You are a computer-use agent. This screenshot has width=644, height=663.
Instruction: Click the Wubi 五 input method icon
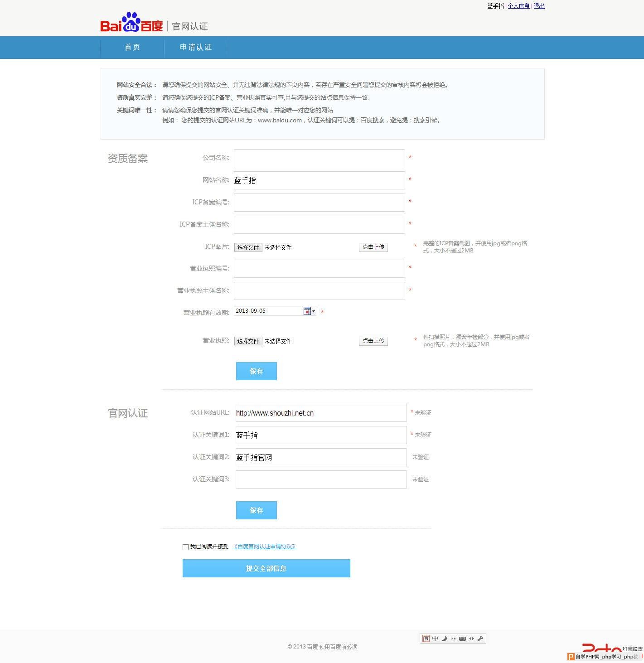coord(426,639)
